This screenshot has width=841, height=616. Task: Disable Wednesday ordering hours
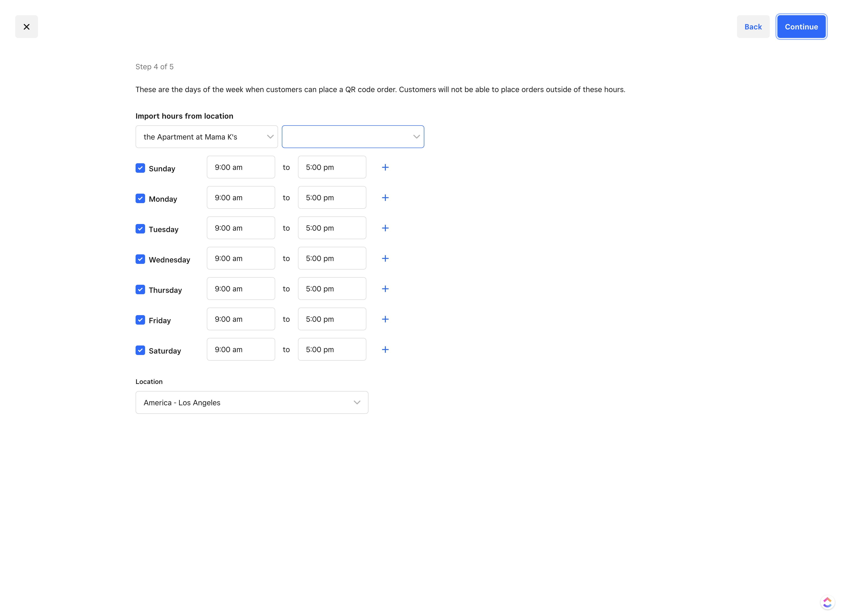click(x=140, y=259)
